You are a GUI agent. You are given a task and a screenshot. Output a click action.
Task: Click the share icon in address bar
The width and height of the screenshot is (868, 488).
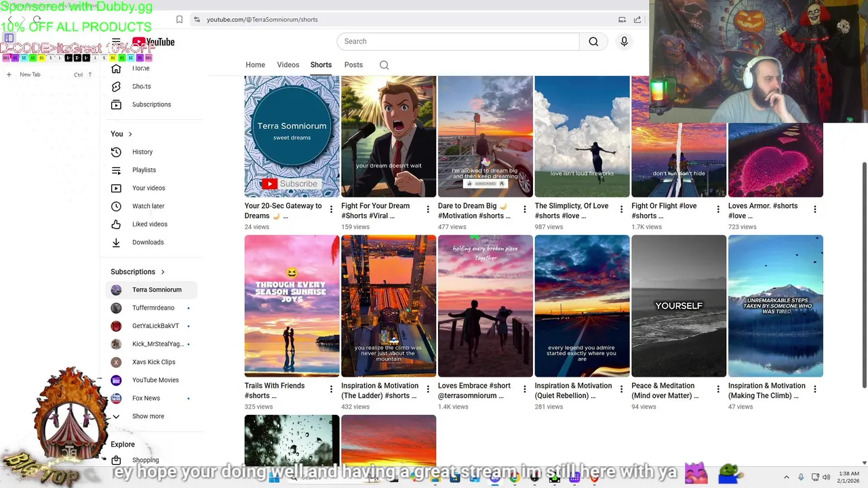click(x=637, y=20)
